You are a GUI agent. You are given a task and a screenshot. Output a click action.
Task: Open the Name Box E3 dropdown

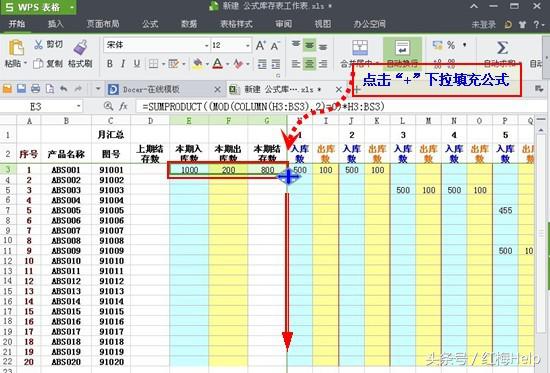(78, 106)
